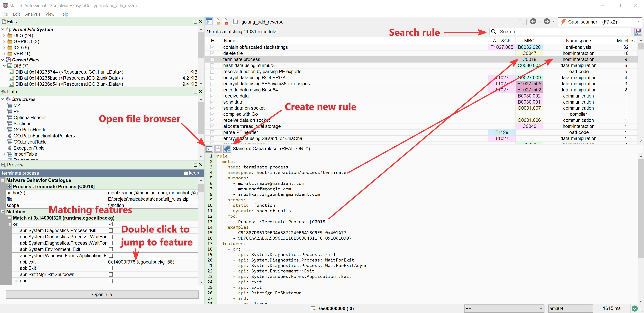
Task: Click the Malcat application logo icon
Action: (x=5, y=5)
